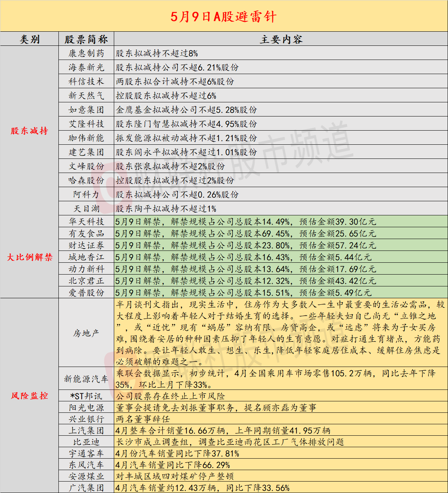
Task: Select the 阳光电源 stock name
Action: point(86,407)
